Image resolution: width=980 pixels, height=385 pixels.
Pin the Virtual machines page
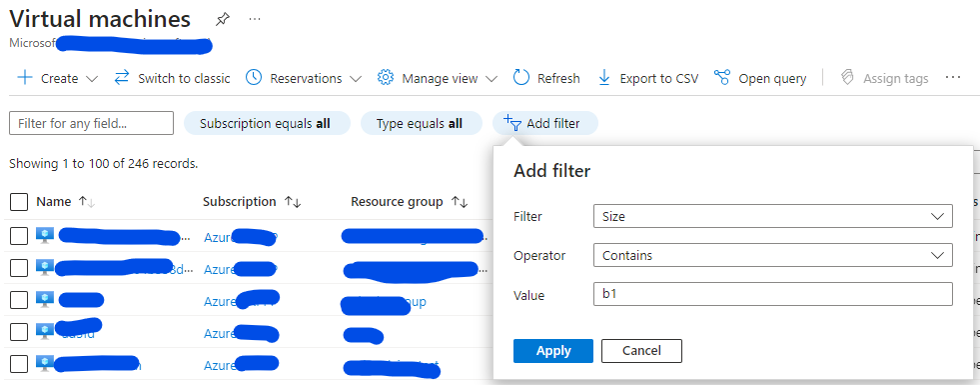222,19
